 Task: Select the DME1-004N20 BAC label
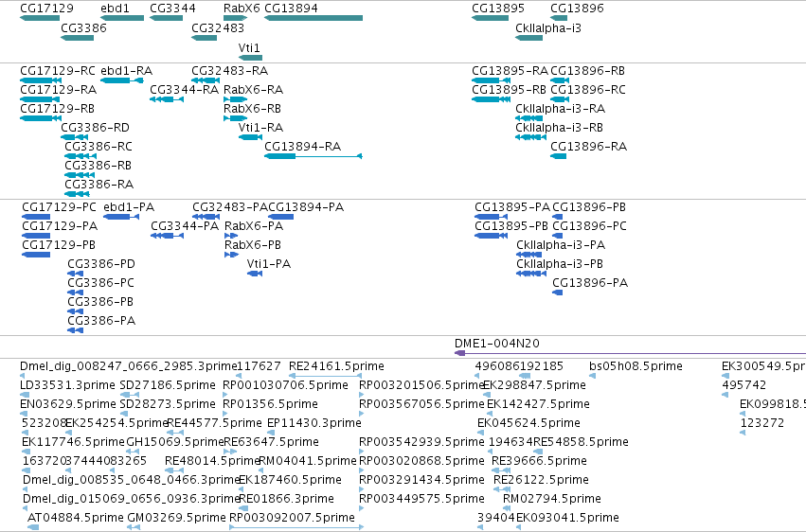[x=497, y=343]
